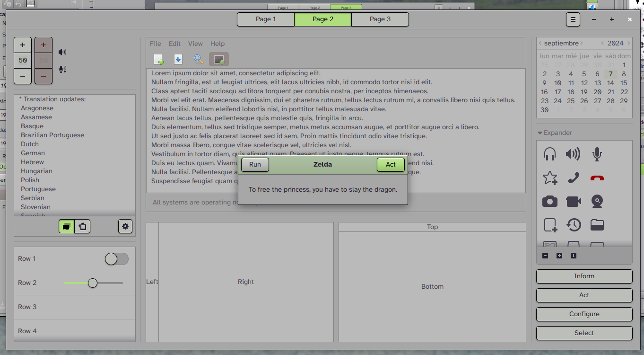Select the loud speaker icon in the Expander grid
The height and width of the screenshot is (355, 644).
click(x=573, y=154)
